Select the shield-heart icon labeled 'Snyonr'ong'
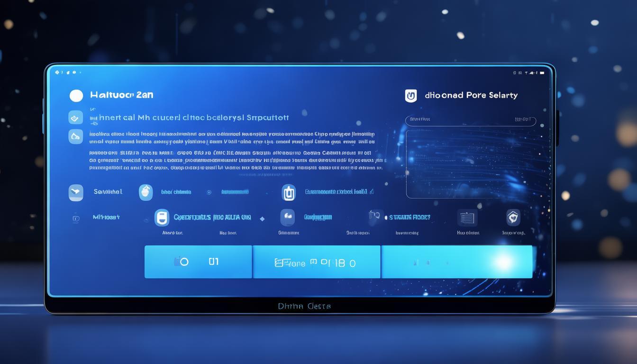The image size is (637, 364). pos(513,218)
